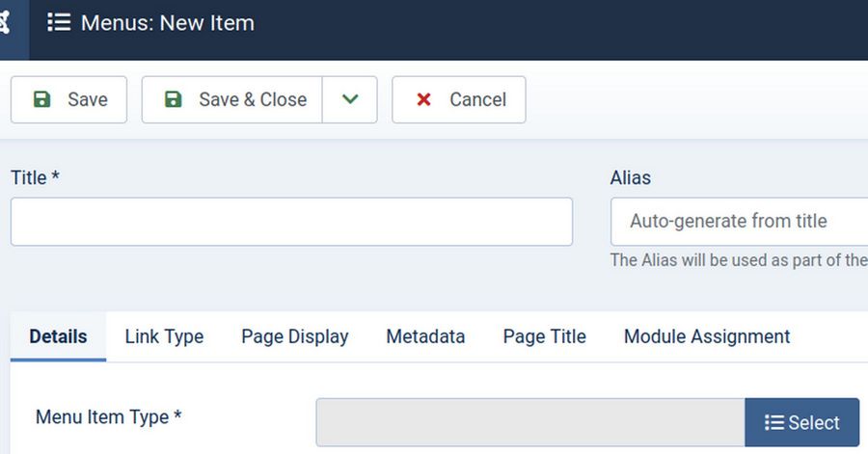Click the Alias input field

point(740,222)
